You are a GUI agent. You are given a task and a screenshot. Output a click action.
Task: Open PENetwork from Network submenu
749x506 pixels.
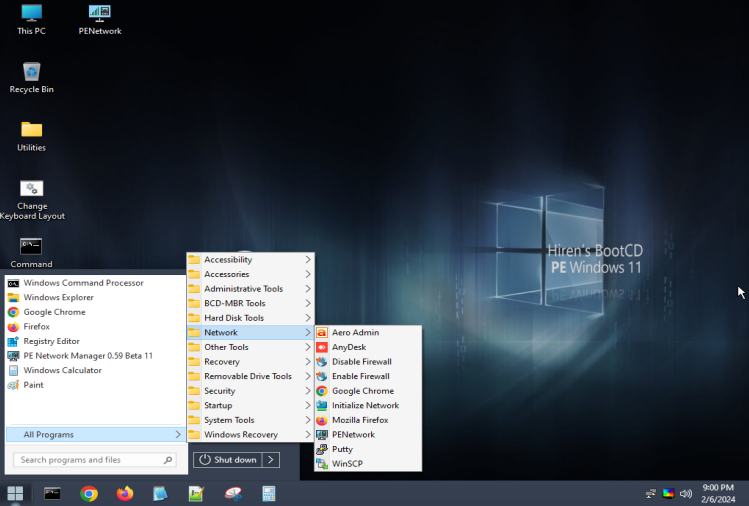coord(368,435)
